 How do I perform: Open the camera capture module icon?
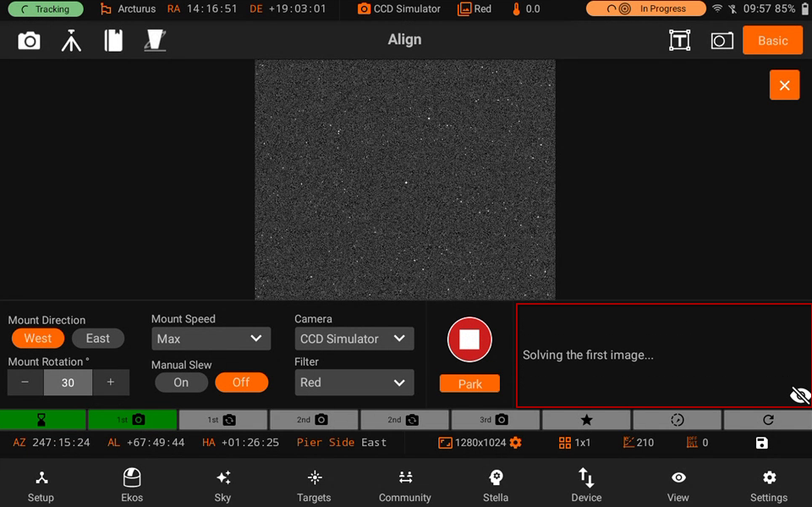click(x=29, y=41)
